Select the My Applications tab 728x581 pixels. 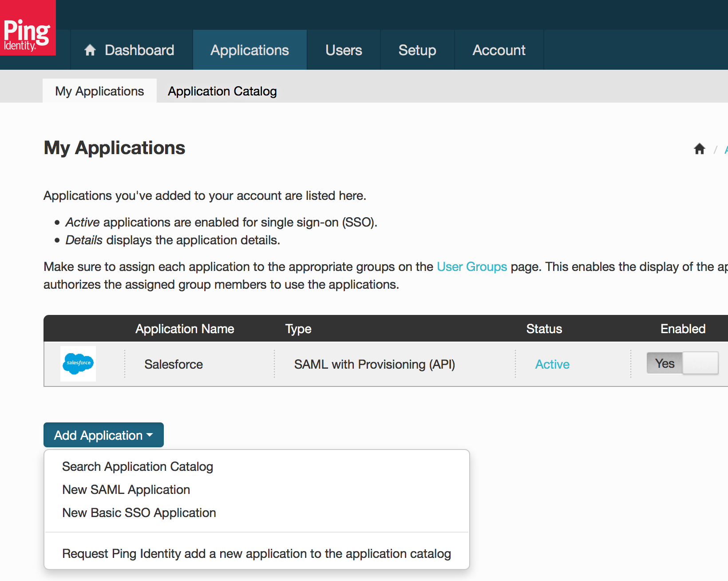pyautogui.click(x=99, y=91)
